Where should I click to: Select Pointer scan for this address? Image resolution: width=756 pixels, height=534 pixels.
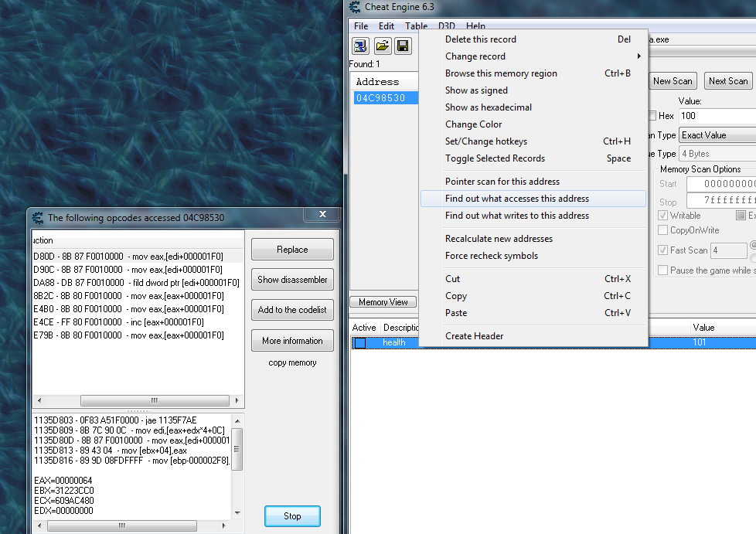pos(533,181)
